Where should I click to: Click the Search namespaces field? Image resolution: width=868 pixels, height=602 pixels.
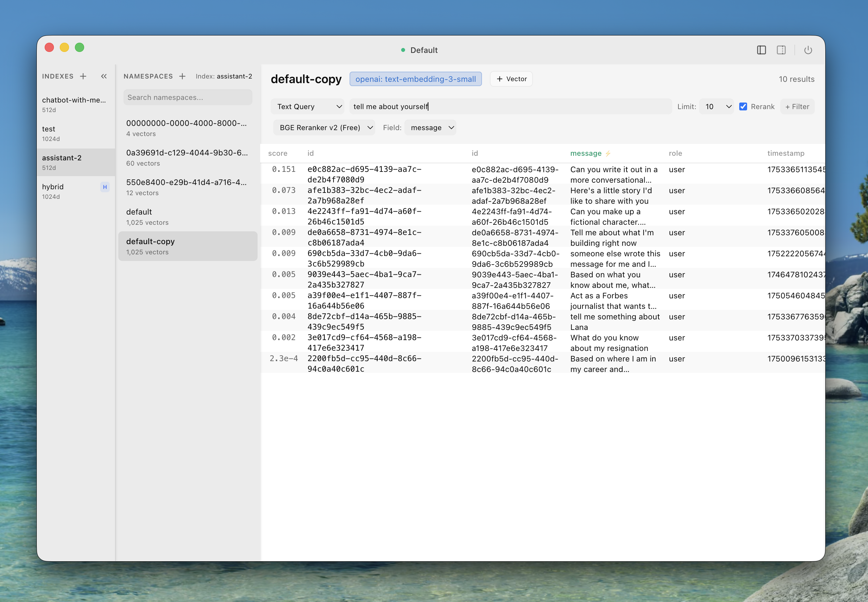[x=187, y=97]
